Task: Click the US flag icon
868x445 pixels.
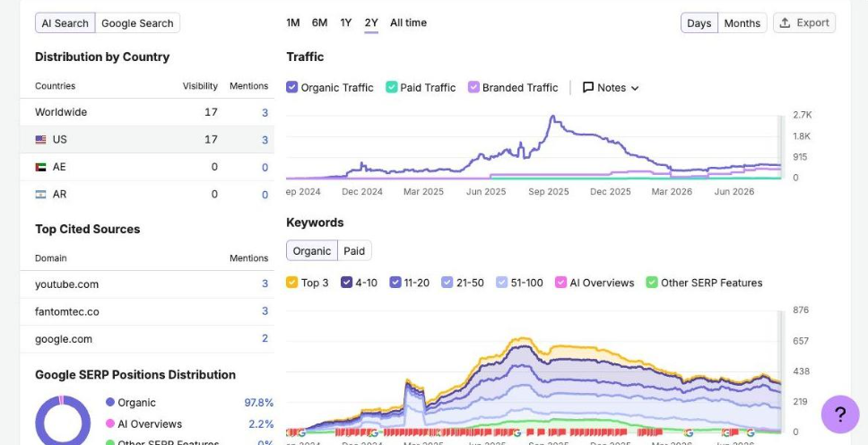Action: coord(40,140)
